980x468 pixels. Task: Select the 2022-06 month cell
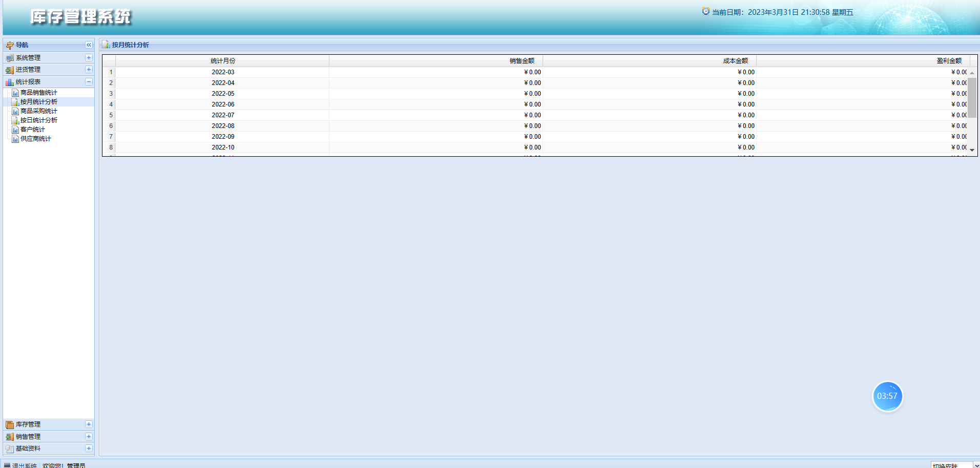(223, 104)
